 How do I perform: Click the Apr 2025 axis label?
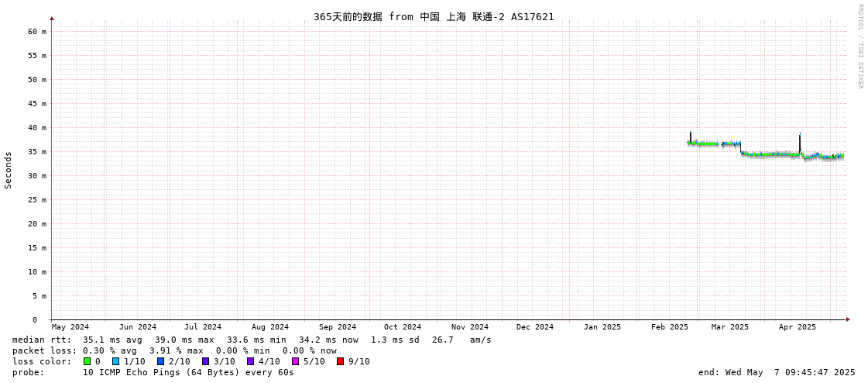pyautogui.click(x=797, y=327)
